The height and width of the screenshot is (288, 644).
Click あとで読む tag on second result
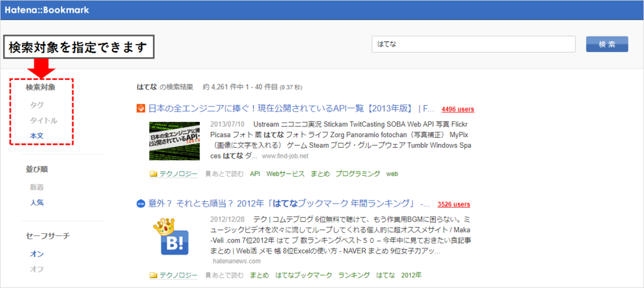228,275
